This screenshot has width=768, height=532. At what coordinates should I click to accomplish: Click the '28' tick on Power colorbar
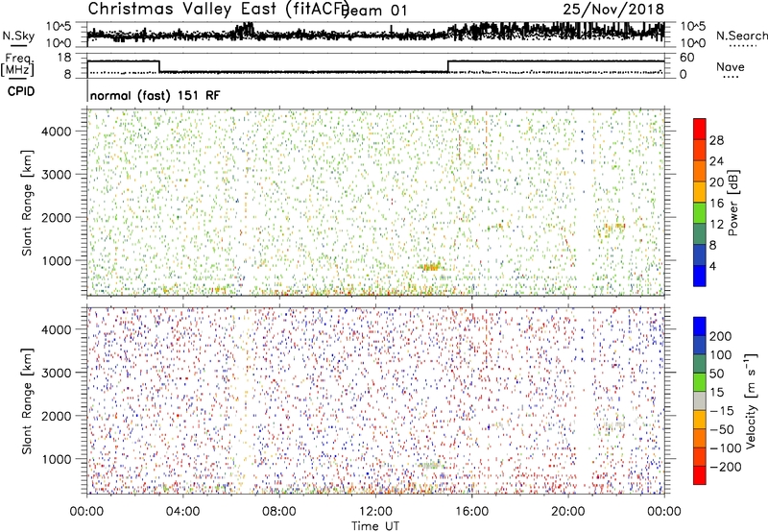(x=716, y=140)
